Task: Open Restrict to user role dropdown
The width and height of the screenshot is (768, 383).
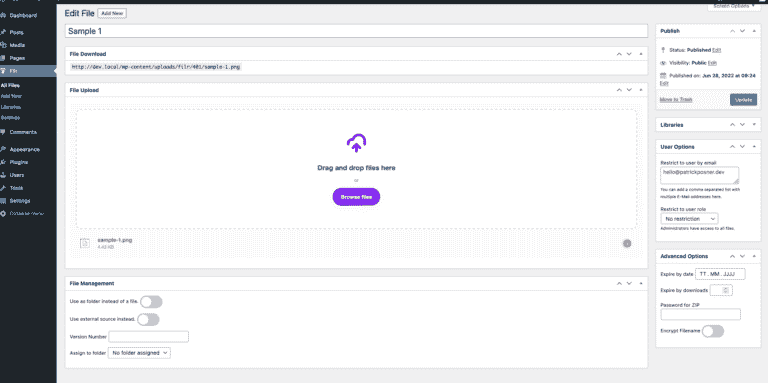Action: [x=689, y=219]
